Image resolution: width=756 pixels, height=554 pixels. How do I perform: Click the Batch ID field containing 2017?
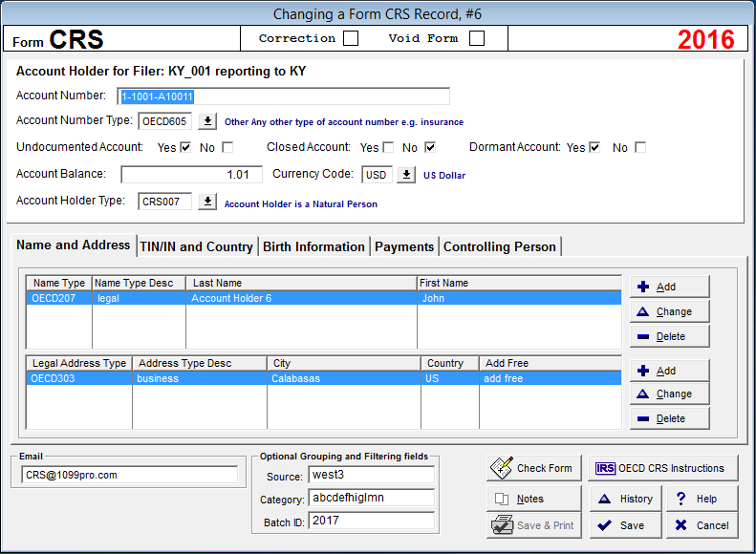(x=371, y=521)
